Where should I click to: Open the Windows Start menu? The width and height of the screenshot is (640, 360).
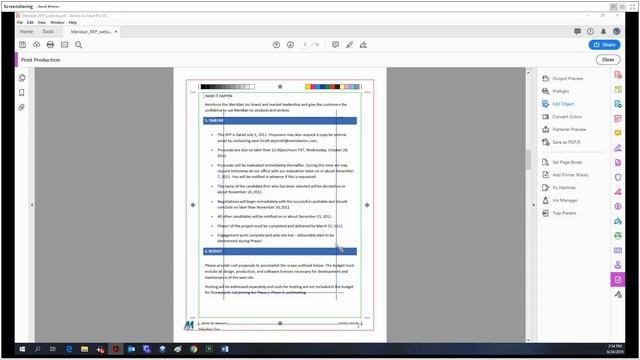tap(22, 349)
